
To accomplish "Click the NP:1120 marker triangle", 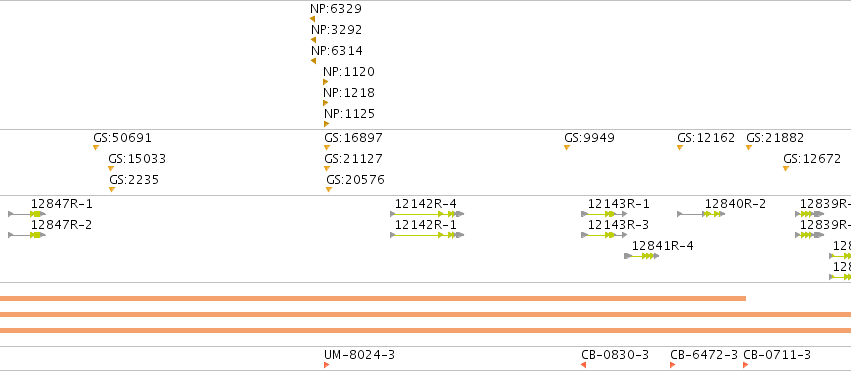I will tap(325, 82).
